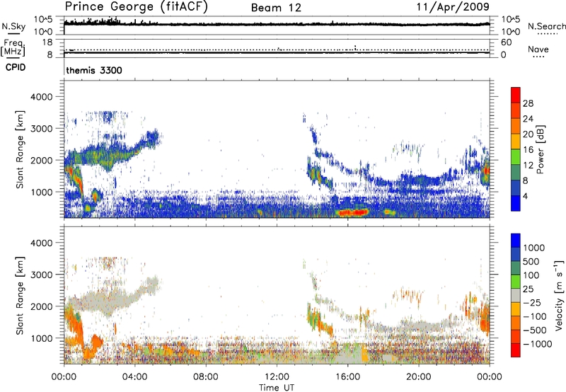The width and height of the screenshot is (566, 392).
Task: Select the "Power [dB]" colorbar title
Action: pos(541,149)
